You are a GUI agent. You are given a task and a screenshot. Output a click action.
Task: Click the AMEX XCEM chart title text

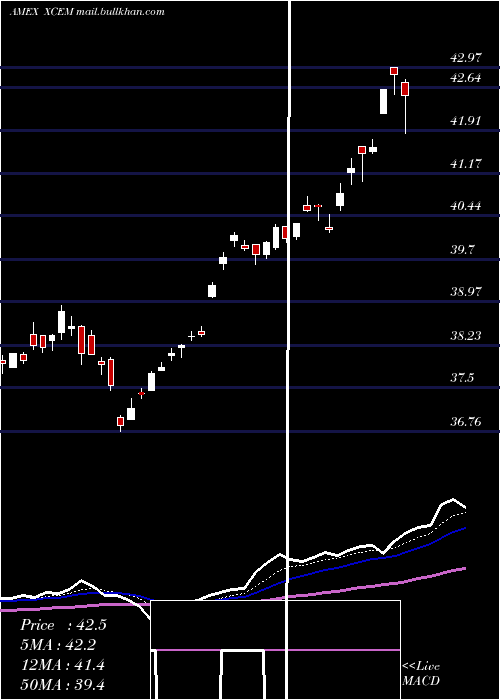pyautogui.click(x=87, y=12)
